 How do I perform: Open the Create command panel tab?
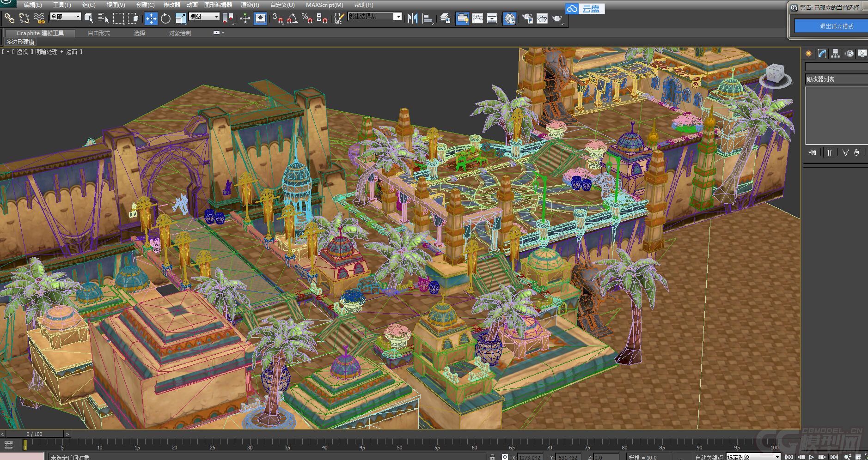coord(808,54)
